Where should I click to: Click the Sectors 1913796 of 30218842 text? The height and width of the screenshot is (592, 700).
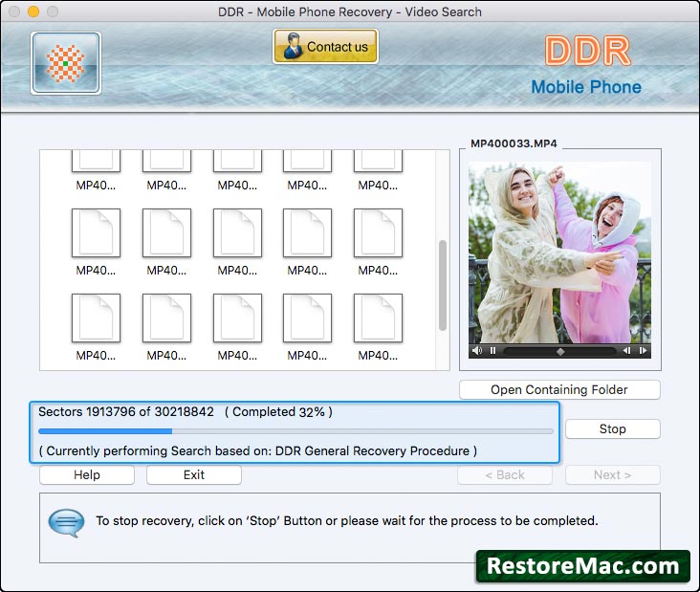point(126,411)
